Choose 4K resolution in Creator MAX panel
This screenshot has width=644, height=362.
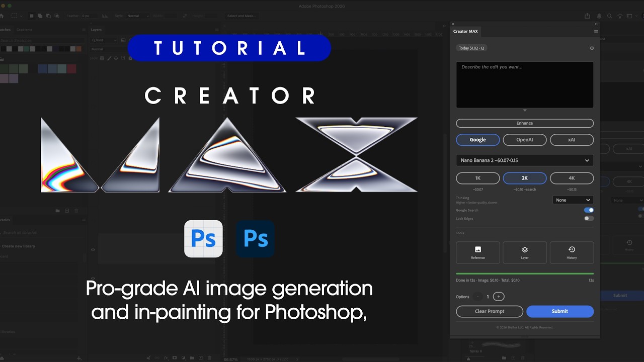(x=572, y=178)
